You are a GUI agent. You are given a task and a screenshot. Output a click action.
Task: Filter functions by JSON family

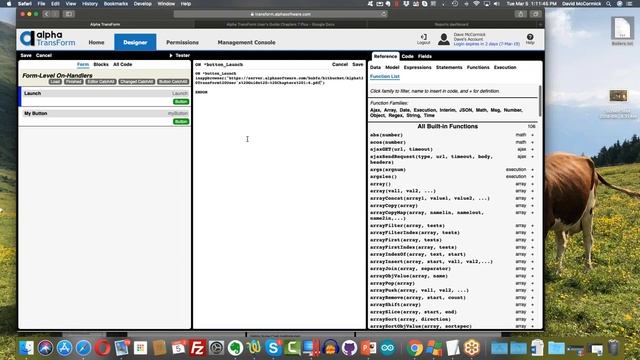466,110
